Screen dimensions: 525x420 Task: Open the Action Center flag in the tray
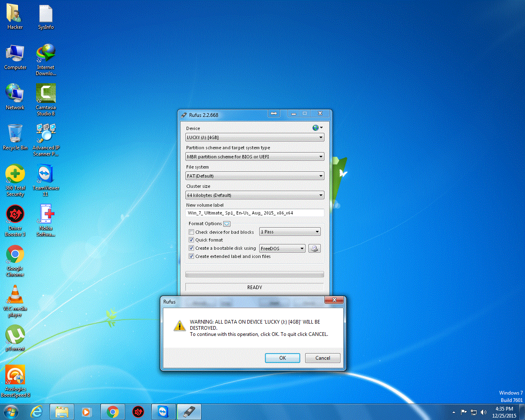[464, 412]
